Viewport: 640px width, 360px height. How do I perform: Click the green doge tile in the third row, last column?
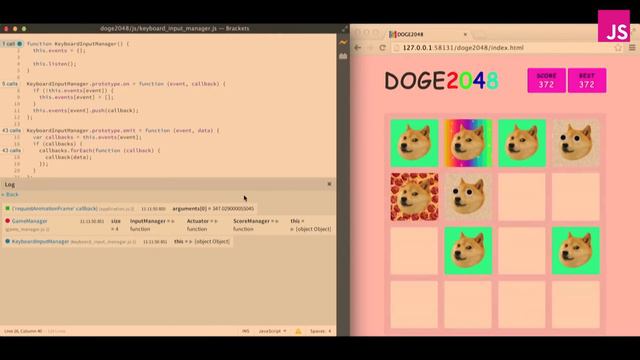(x=576, y=251)
